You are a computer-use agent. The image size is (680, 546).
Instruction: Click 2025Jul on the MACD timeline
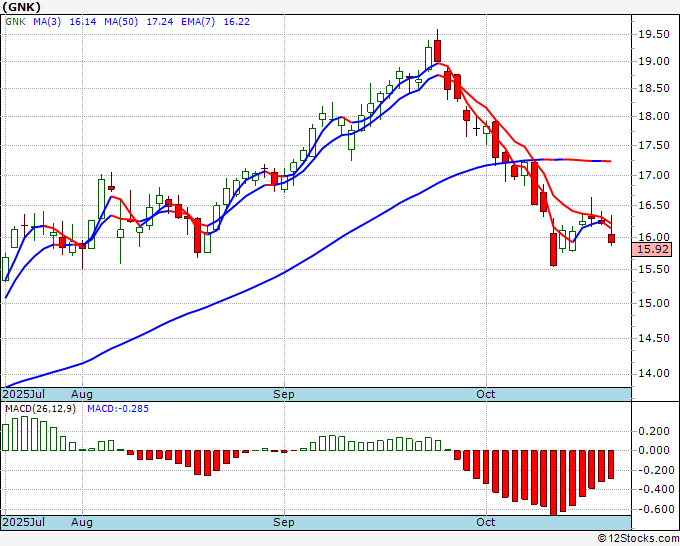coord(24,522)
